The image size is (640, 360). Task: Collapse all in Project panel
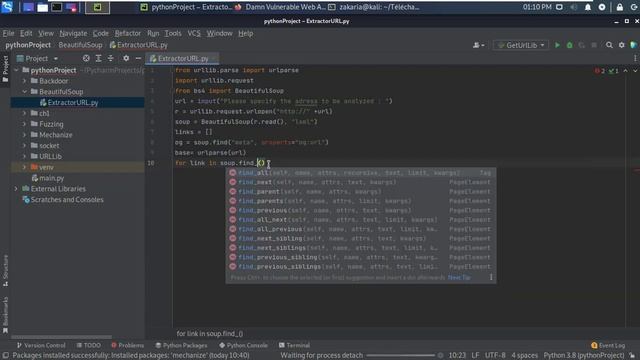pyautogui.click(x=111, y=58)
